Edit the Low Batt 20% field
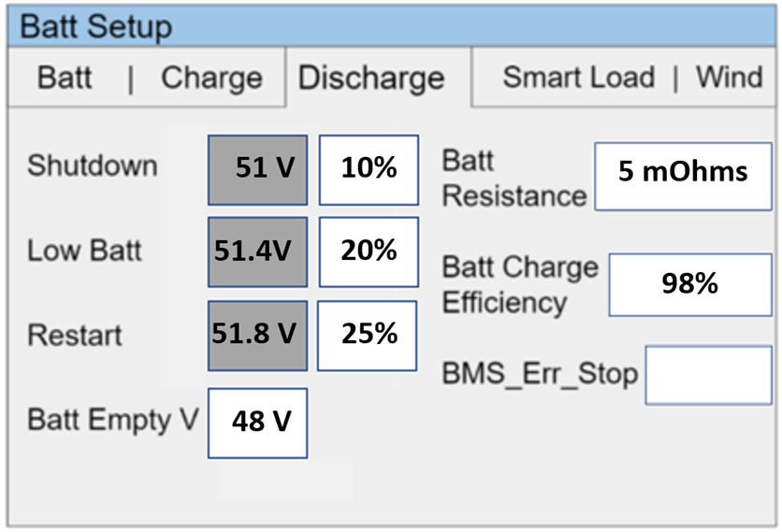 [x=369, y=252]
